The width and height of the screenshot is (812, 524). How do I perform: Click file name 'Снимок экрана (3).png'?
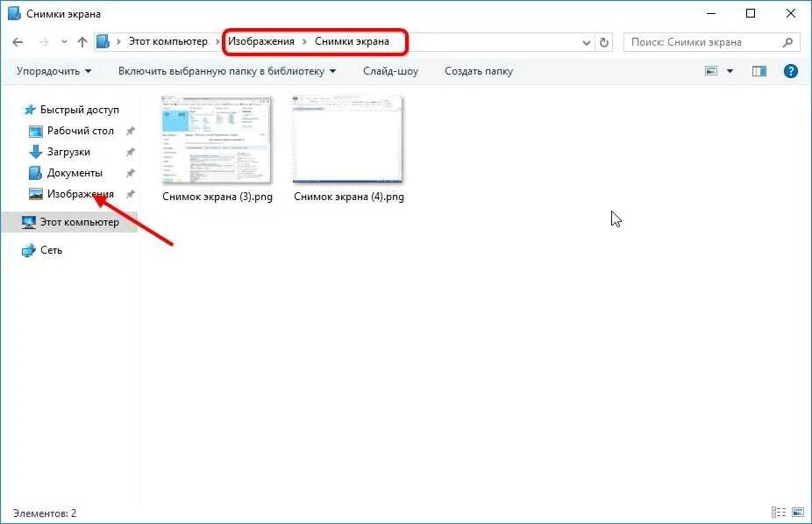click(x=217, y=197)
